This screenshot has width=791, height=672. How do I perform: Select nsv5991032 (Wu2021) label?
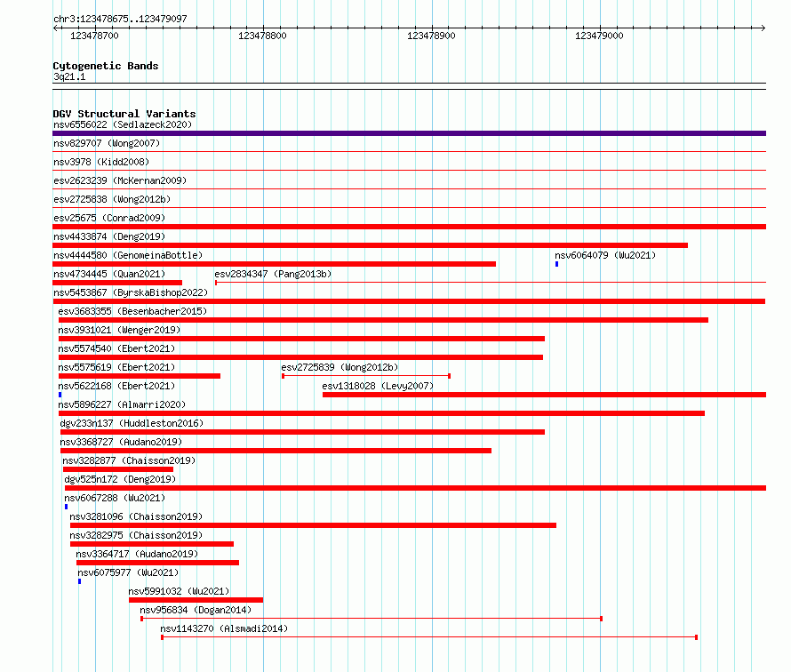click(x=179, y=591)
